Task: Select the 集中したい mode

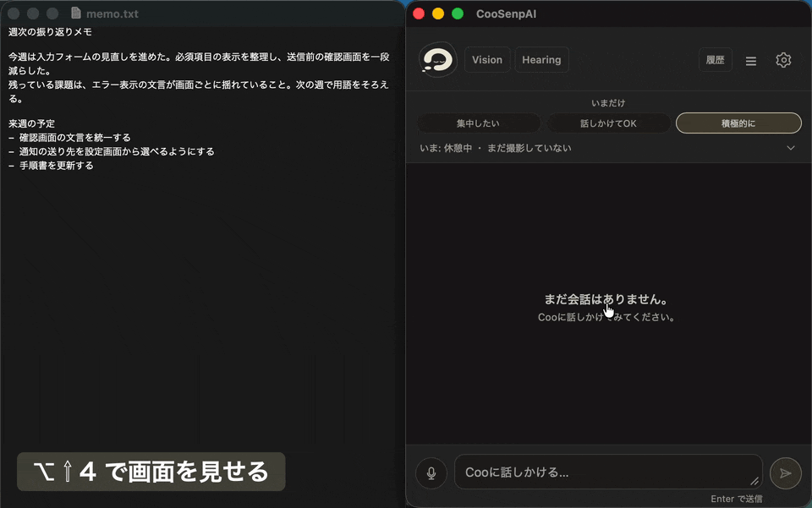Action: click(478, 123)
